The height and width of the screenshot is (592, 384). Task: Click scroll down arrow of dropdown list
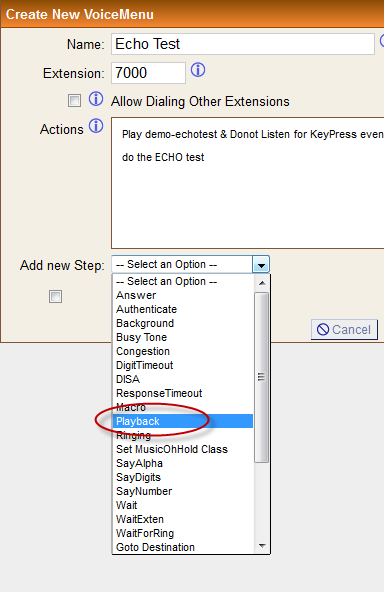coord(262,546)
